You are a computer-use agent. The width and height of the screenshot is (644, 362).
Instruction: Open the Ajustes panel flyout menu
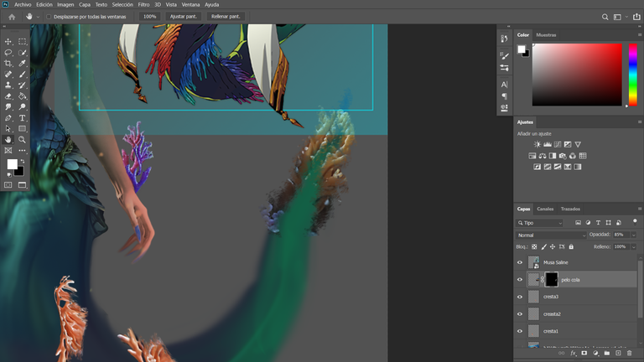pyautogui.click(x=640, y=122)
